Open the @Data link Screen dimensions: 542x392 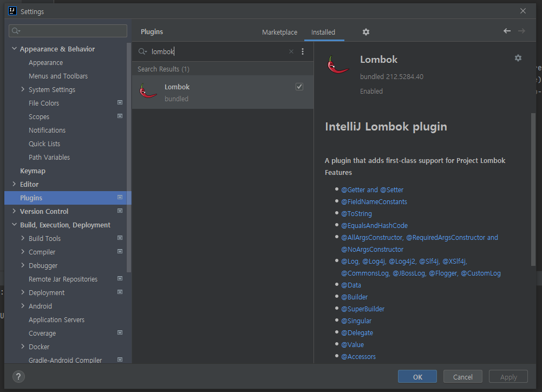(x=351, y=285)
